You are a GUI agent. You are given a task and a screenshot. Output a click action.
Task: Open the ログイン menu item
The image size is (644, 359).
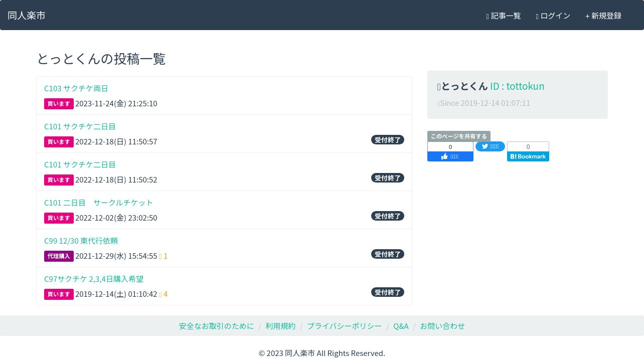553,16
